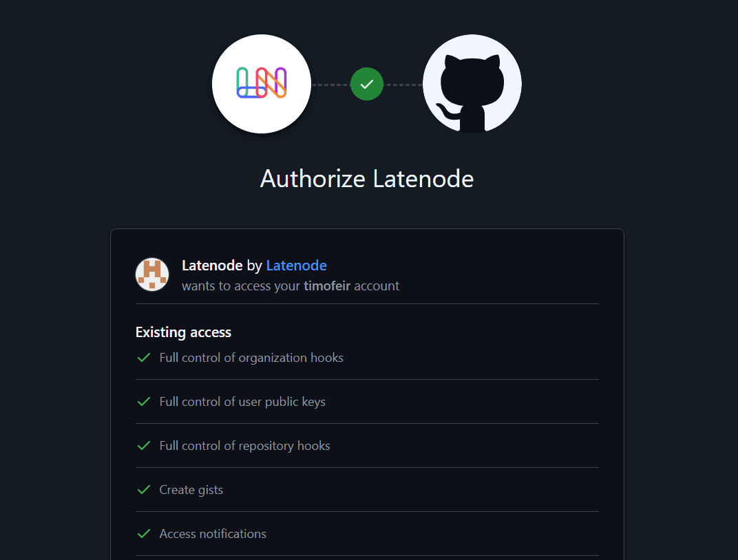Click the GitHub Octocat logo

click(472, 84)
